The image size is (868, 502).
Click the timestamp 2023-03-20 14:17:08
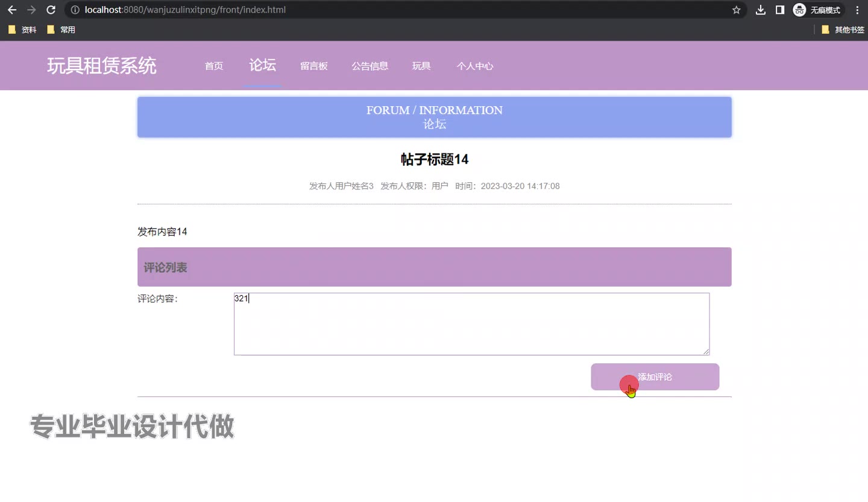[520, 186]
